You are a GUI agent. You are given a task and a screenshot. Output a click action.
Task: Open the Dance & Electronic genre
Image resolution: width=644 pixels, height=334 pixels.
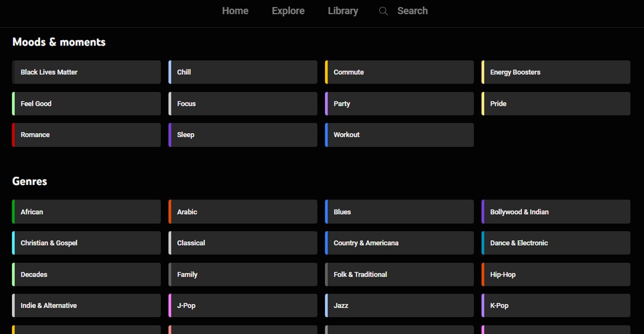(x=555, y=243)
